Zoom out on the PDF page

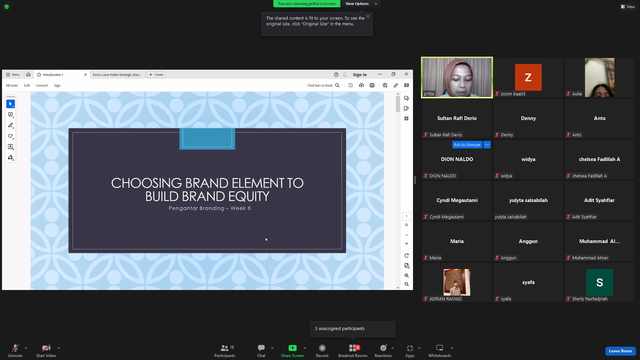coord(407,284)
